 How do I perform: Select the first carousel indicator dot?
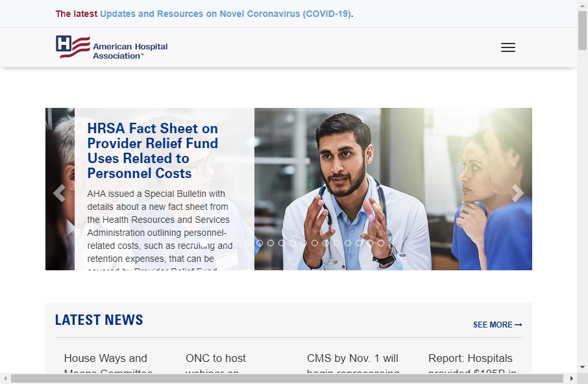click(193, 243)
